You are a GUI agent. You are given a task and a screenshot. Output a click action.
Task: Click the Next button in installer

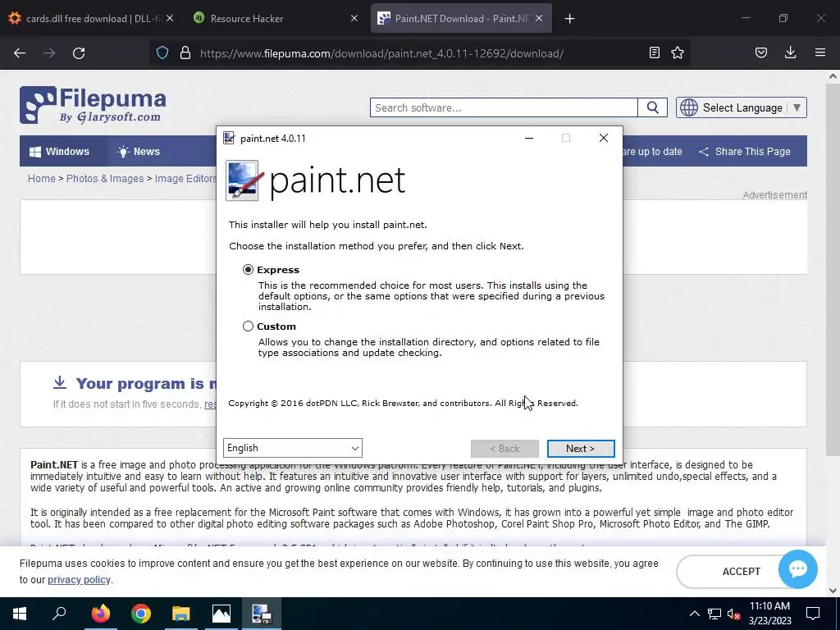pos(581,449)
